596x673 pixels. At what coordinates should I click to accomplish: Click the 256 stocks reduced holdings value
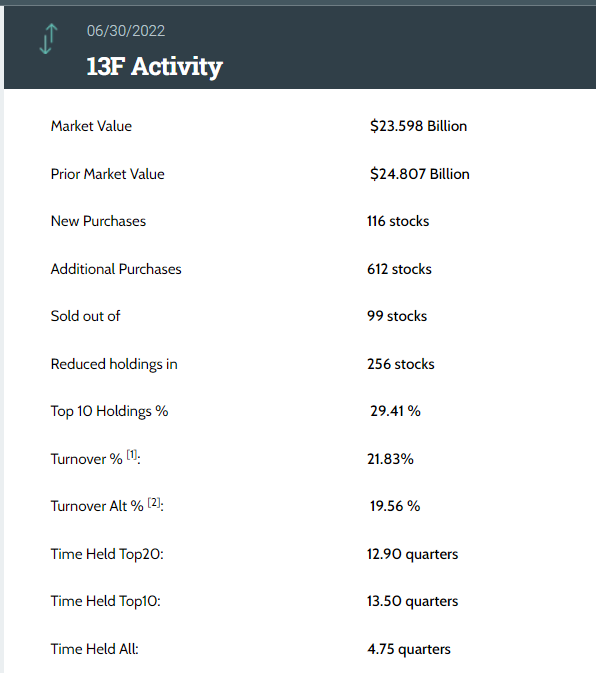coord(400,364)
